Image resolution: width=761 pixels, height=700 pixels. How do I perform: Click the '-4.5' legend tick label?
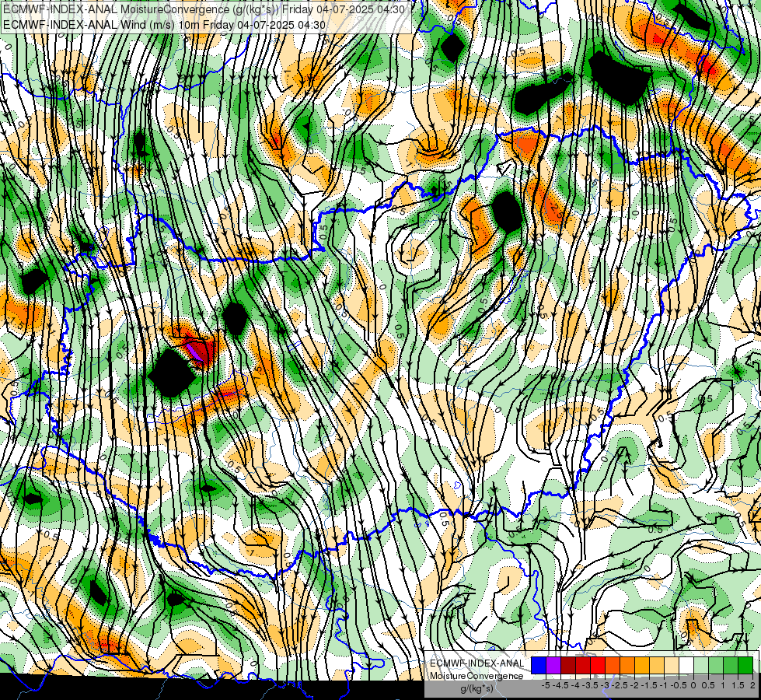[560, 685]
